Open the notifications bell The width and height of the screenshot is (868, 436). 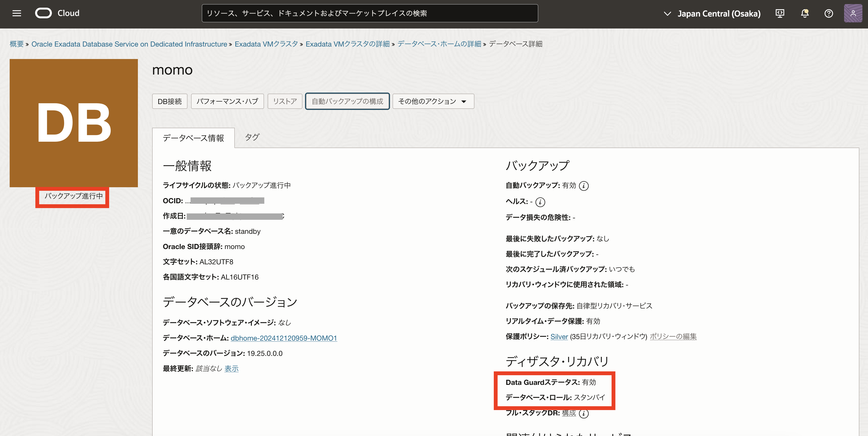tap(805, 13)
